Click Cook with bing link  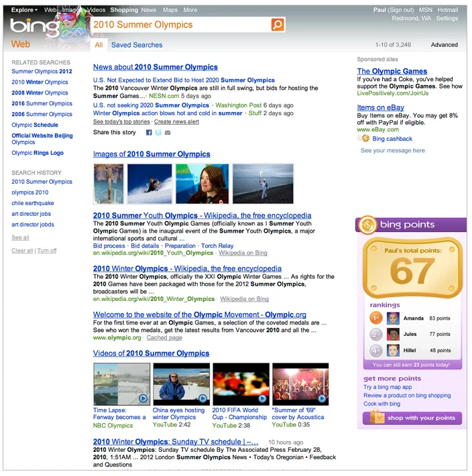pyautogui.click(x=382, y=404)
